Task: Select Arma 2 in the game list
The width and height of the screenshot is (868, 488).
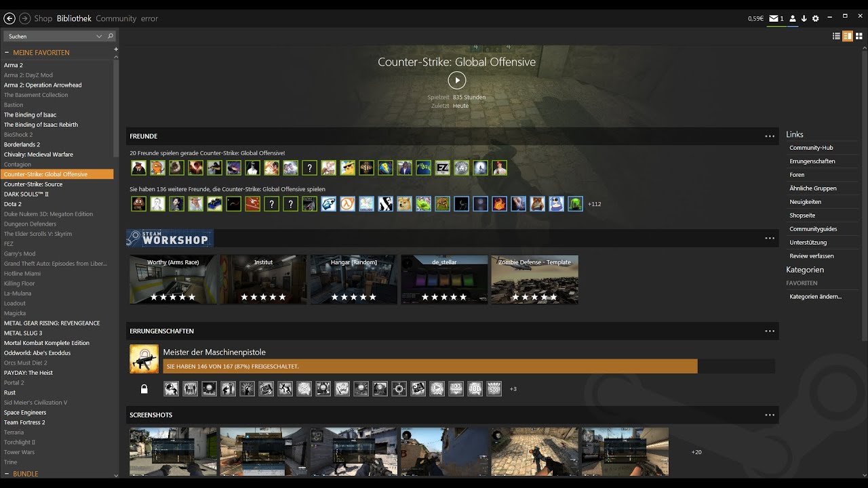Action: (14, 65)
